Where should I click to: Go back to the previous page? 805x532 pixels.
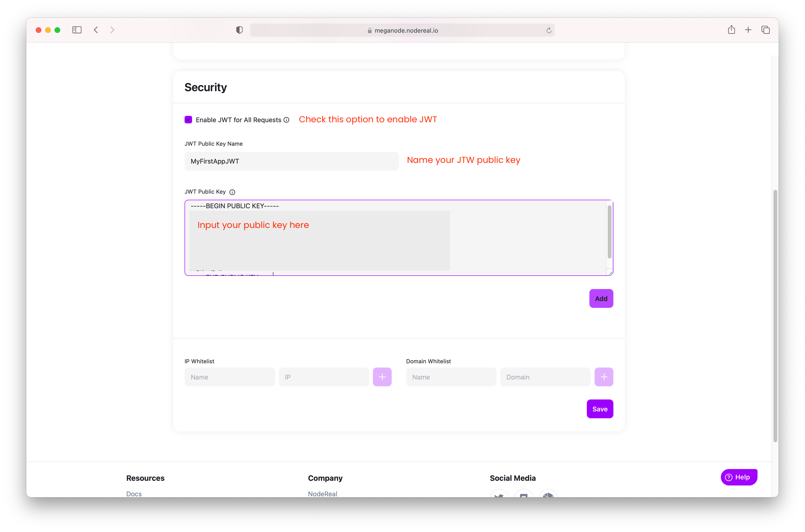click(96, 30)
